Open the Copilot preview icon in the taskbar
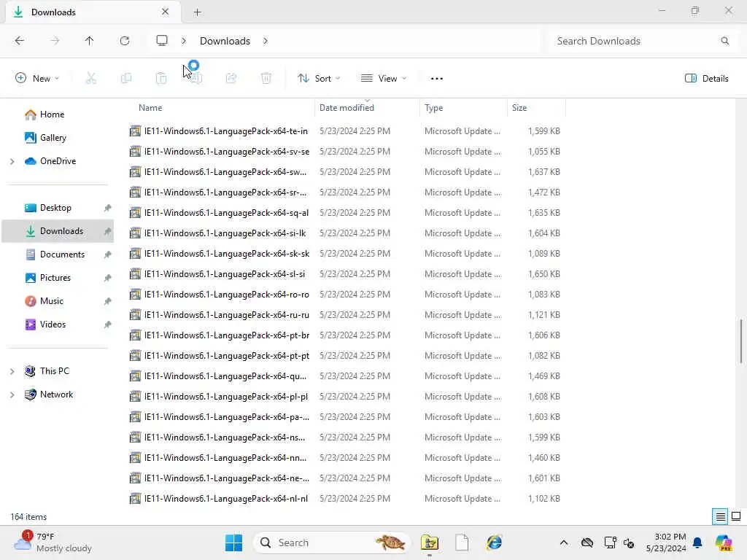The width and height of the screenshot is (747, 560). 723,542
